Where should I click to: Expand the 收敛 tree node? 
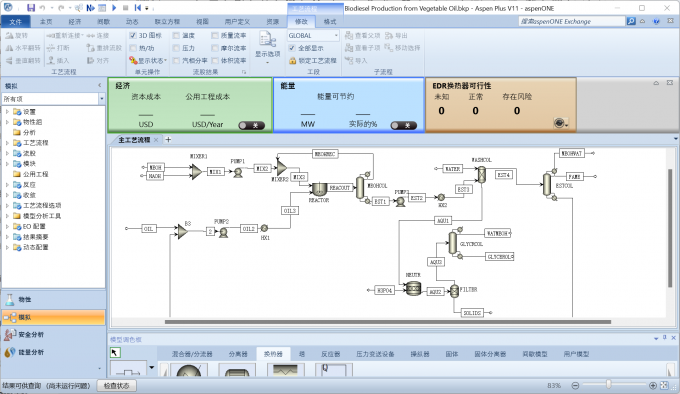coord(7,195)
